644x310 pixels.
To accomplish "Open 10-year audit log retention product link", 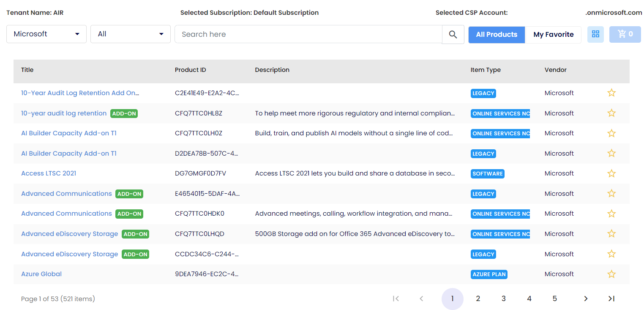I will 64,113.
